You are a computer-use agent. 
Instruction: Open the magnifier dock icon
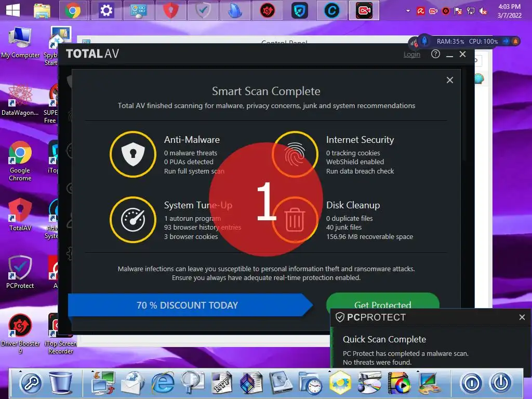tap(192, 383)
